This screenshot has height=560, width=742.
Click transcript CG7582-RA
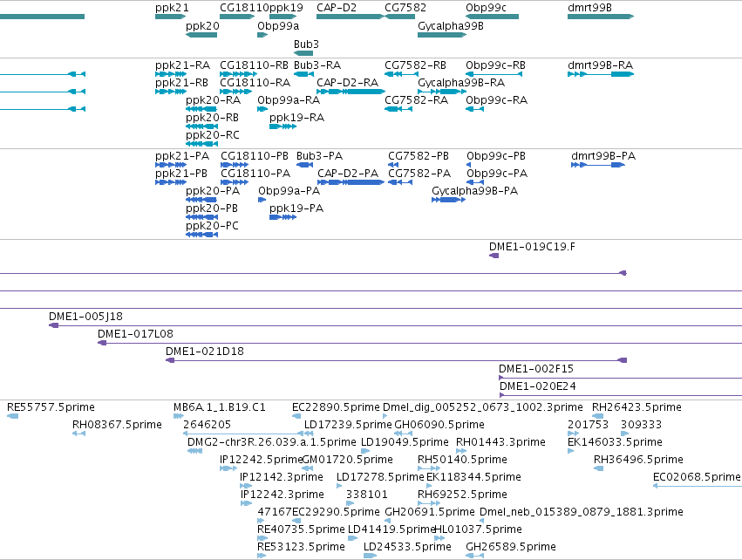click(398, 109)
